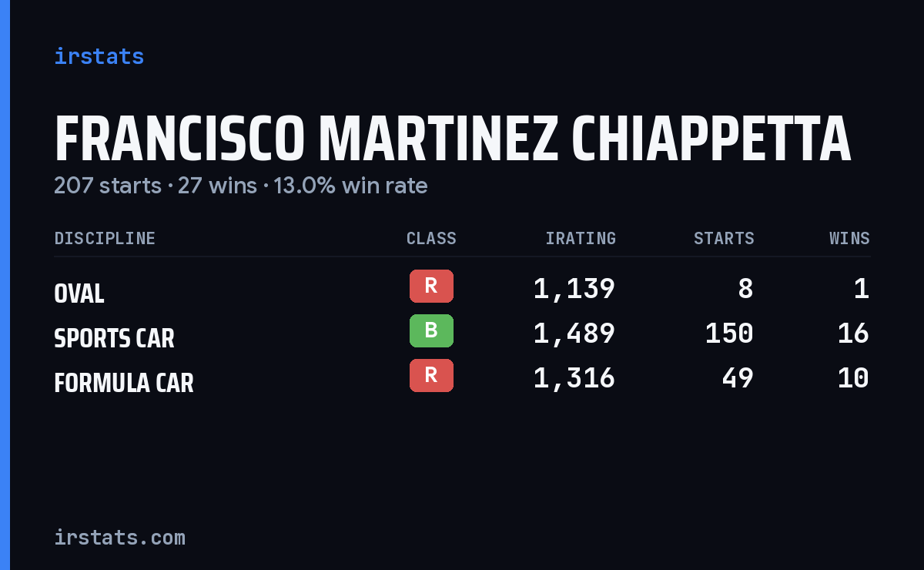
Task: Select the Formula Car discipline row
Action: (x=462, y=379)
